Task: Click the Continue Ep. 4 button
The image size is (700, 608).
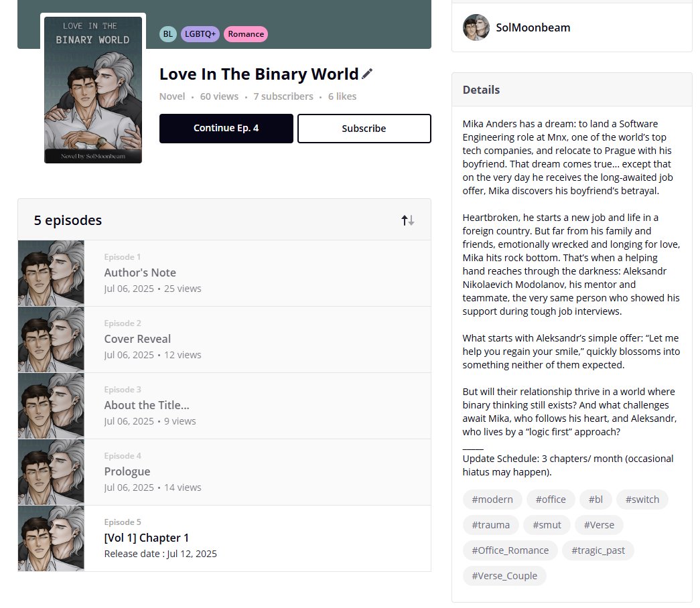Action: pyautogui.click(x=226, y=128)
